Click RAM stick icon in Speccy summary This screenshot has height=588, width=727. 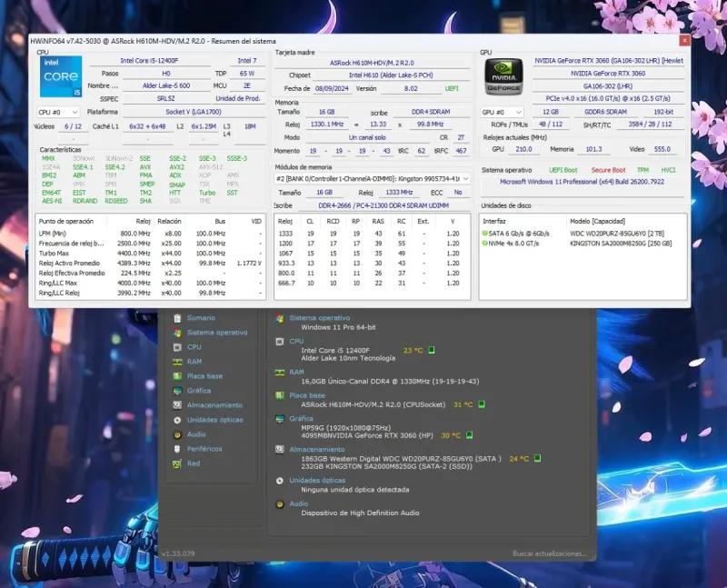(280, 373)
